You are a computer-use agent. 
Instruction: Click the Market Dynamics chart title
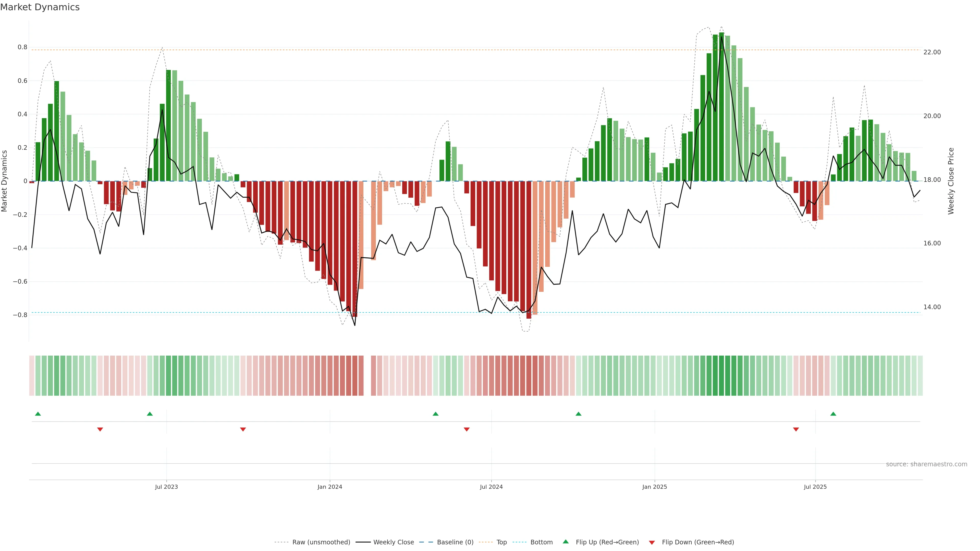(40, 7)
